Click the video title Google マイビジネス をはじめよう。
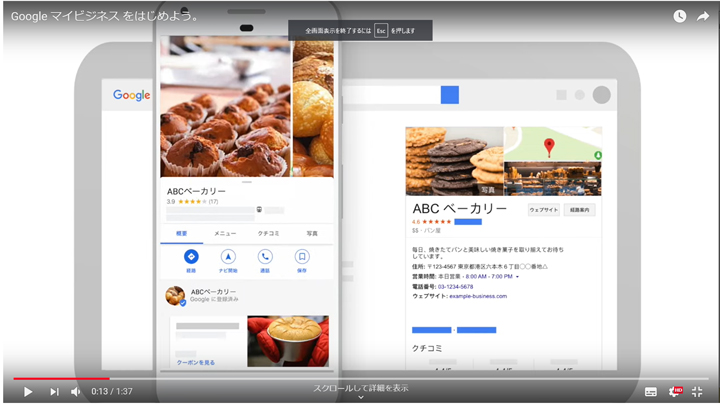The width and height of the screenshot is (720, 405). 105,17
